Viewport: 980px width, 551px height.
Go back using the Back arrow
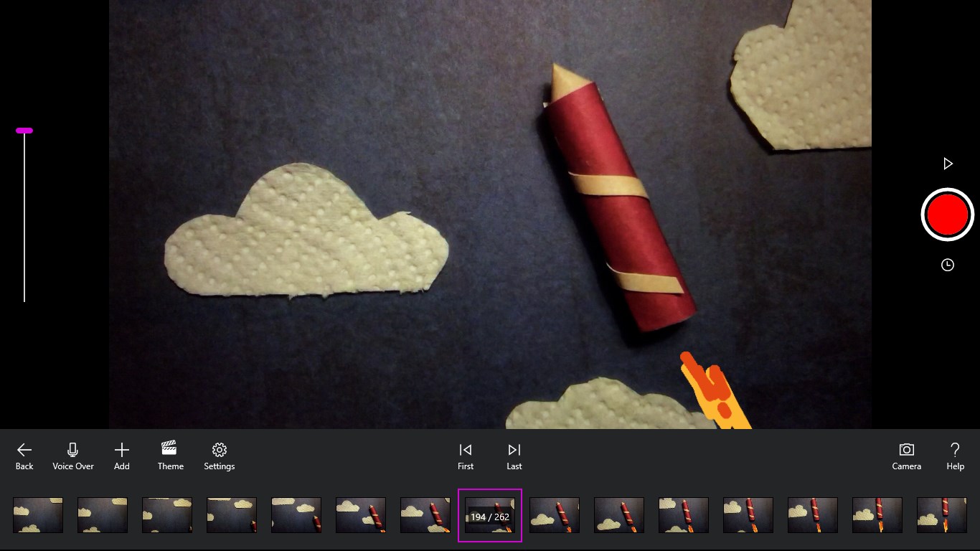tap(24, 456)
